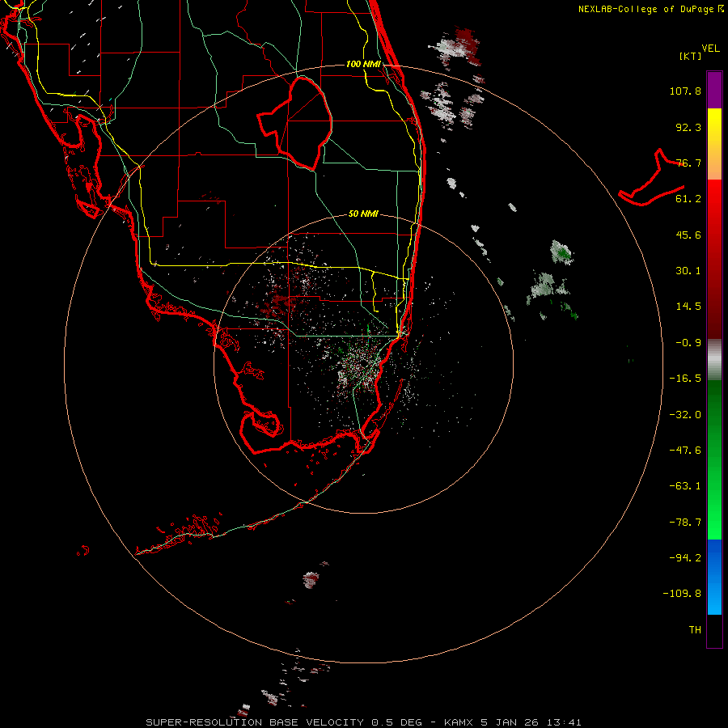Click the -16.5 legend value
The width and height of the screenshot is (728, 728).
685,379
